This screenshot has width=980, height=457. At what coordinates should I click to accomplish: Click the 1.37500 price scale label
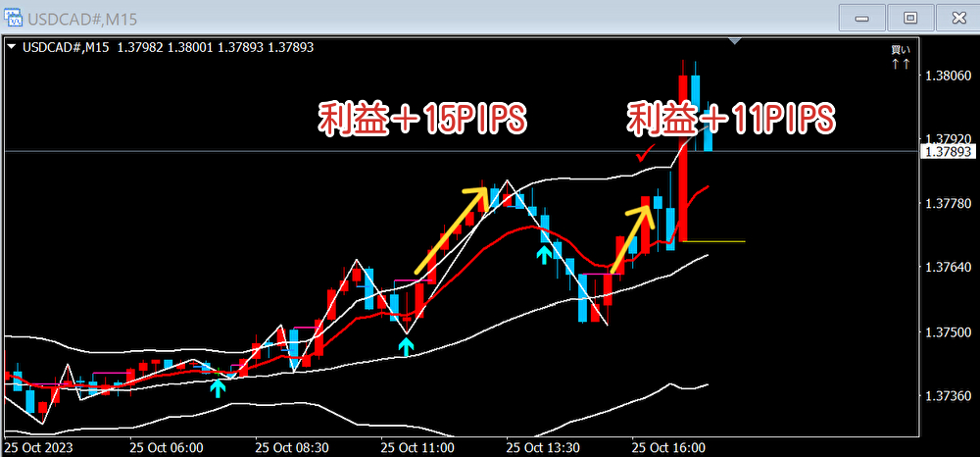tap(950, 331)
